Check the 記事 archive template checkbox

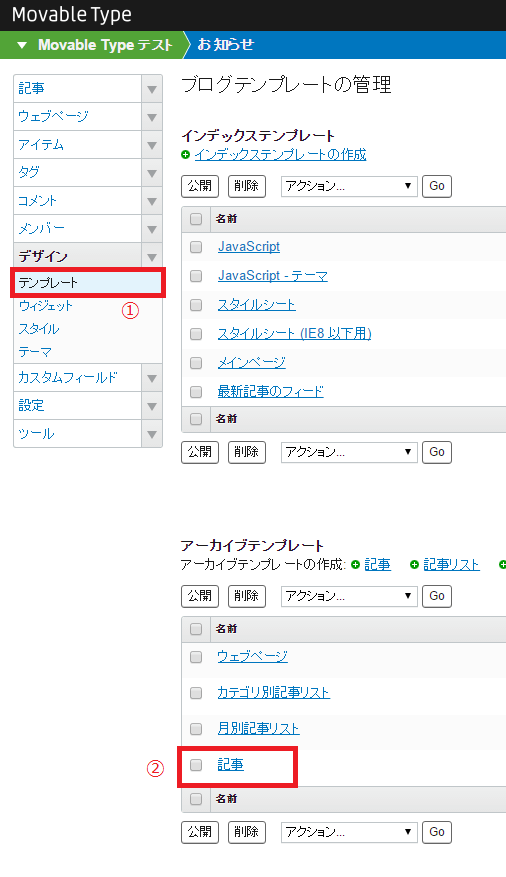click(x=196, y=765)
